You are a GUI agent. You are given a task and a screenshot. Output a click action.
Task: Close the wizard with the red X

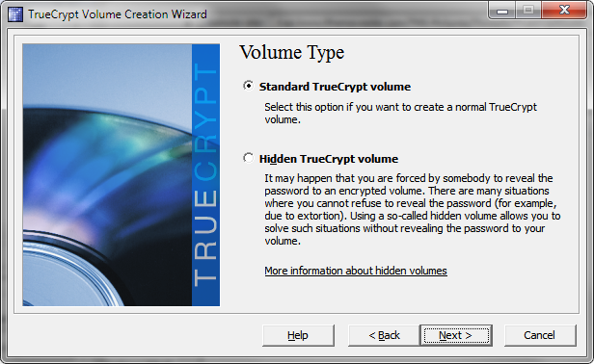(564, 11)
